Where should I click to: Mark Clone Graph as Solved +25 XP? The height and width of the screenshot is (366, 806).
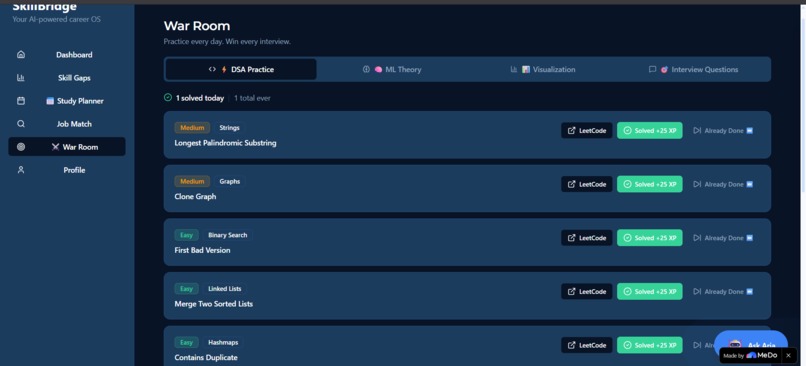pyautogui.click(x=650, y=184)
